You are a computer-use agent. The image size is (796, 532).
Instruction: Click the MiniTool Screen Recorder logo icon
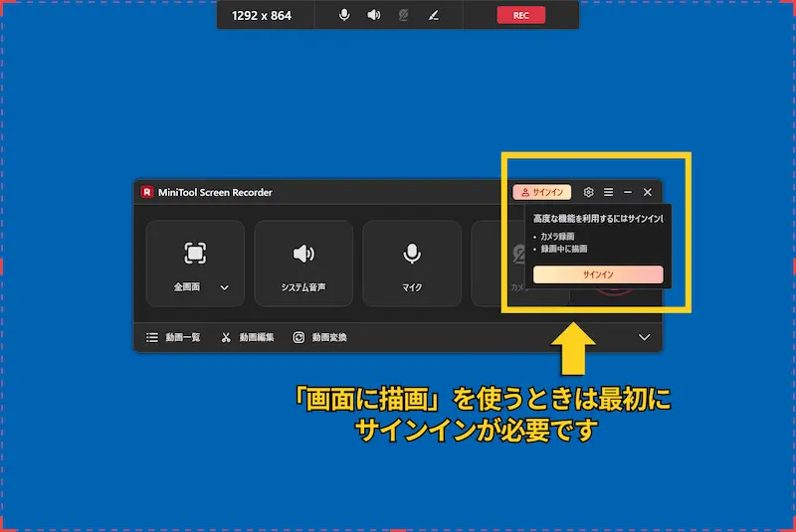tap(147, 192)
